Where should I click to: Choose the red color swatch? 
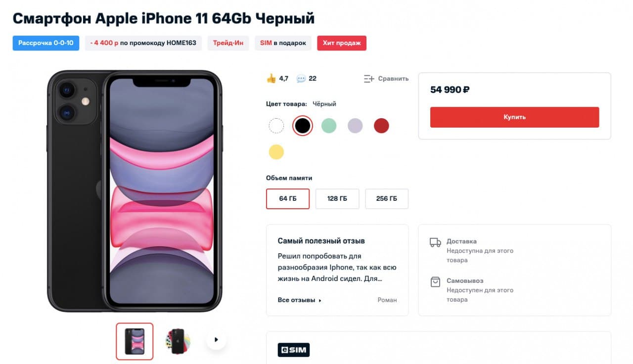click(381, 126)
